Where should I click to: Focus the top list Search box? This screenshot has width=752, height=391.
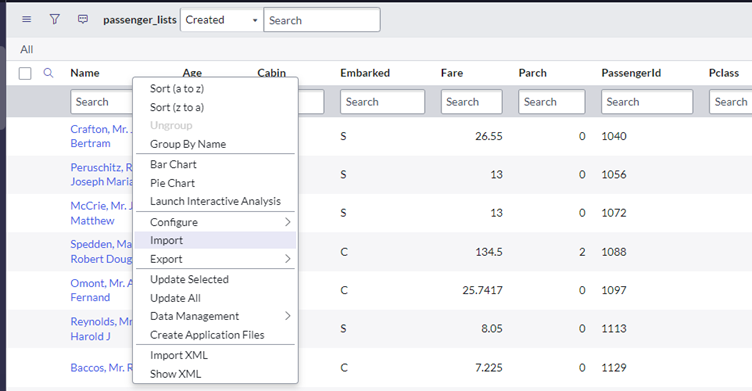pos(322,20)
